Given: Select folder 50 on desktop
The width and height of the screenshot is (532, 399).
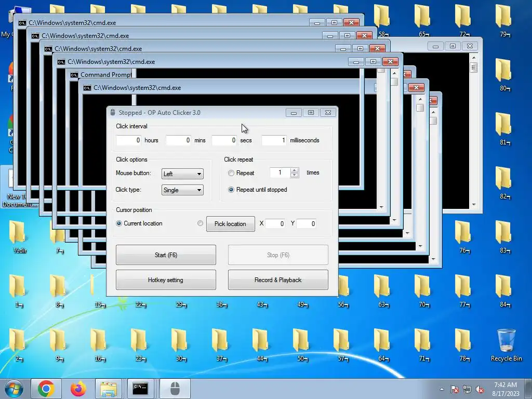Looking at the screenshot, I should pos(301,344).
